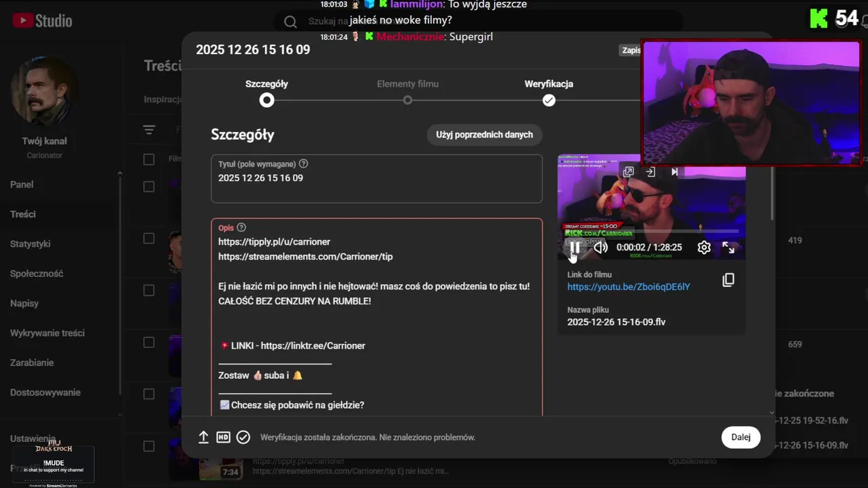Click the tipply.pl/u/carrioner description line
This screenshot has height=488, width=868.
click(274, 241)
